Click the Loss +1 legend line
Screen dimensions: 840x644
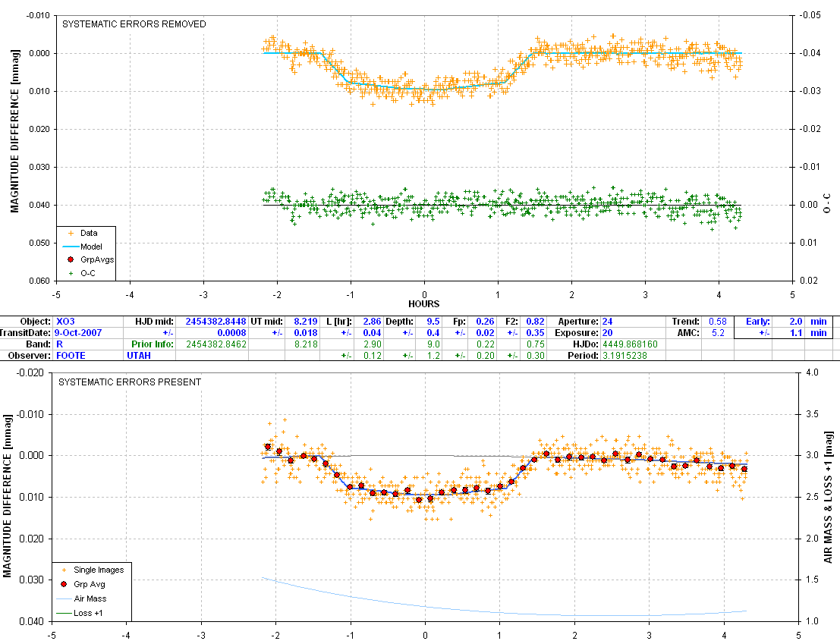[x=65, y=611]
